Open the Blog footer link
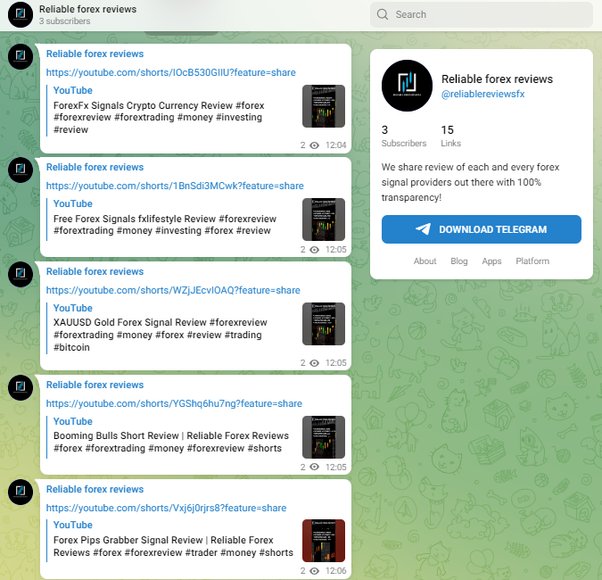Viewport: 602px width, 580px height. click(459, 261)
